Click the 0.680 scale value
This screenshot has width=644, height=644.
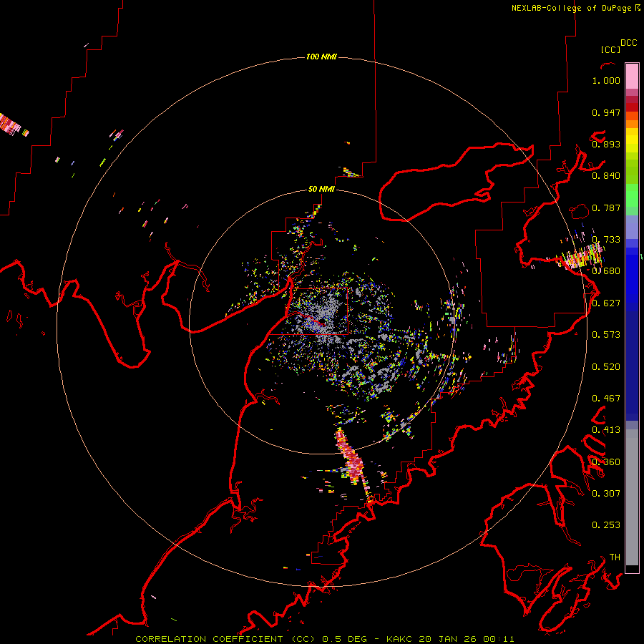coord(606,271)
